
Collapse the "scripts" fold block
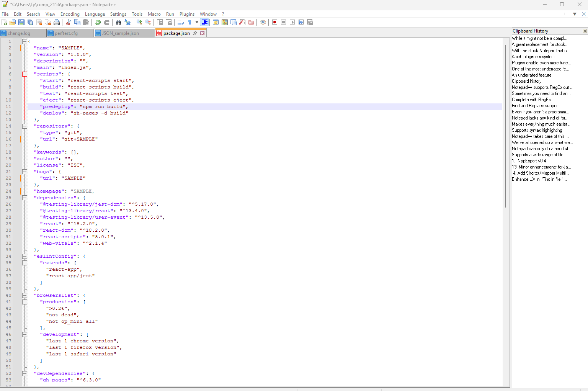[24, 74]
